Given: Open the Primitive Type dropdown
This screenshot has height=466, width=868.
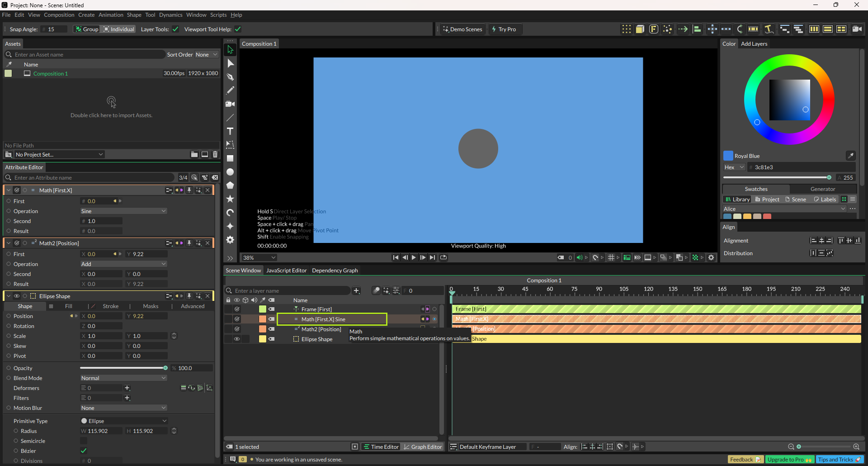Looking at the screenshot, I should point(123,421).
